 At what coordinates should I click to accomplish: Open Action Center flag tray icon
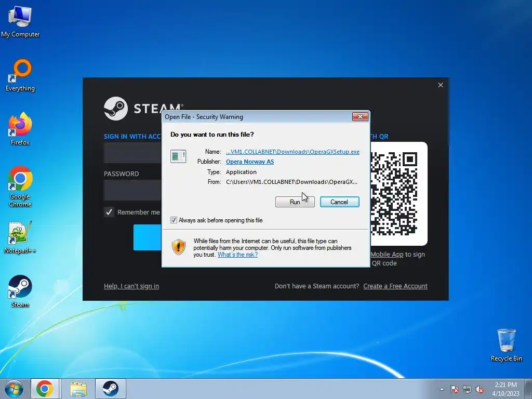point(455,389)
